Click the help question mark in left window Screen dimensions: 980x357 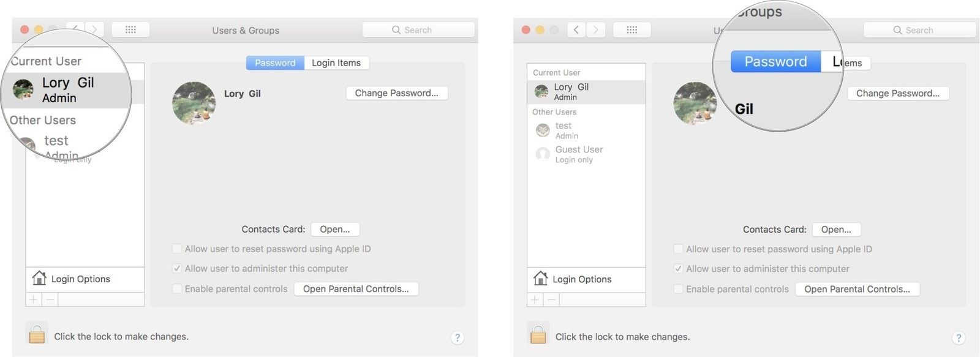[458, 337]
